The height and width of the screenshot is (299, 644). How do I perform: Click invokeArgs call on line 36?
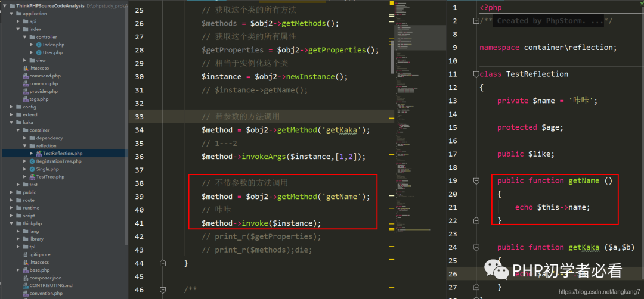(x=264, y=157)
